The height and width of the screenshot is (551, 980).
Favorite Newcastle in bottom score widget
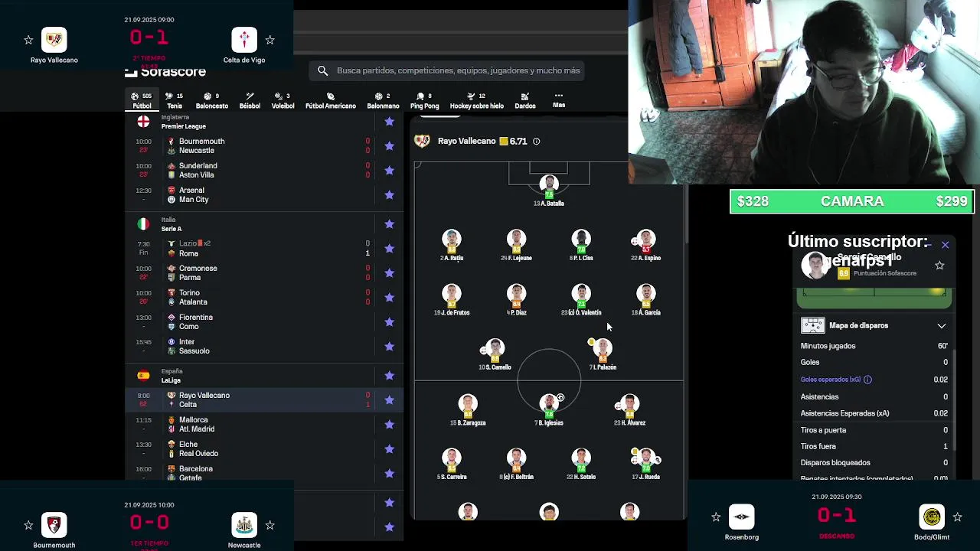(269, 525)
